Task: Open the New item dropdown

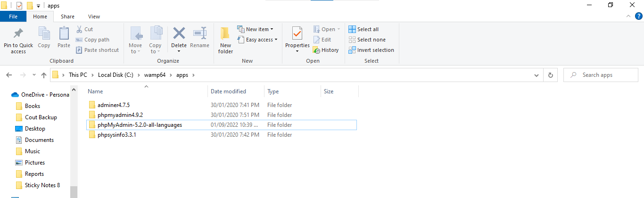Action: click(255, 29)
